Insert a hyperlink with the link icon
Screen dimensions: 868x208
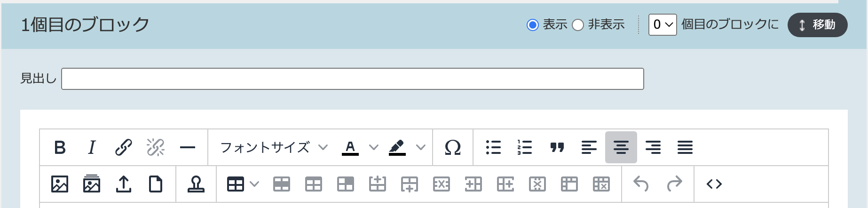tap(124, 148)
